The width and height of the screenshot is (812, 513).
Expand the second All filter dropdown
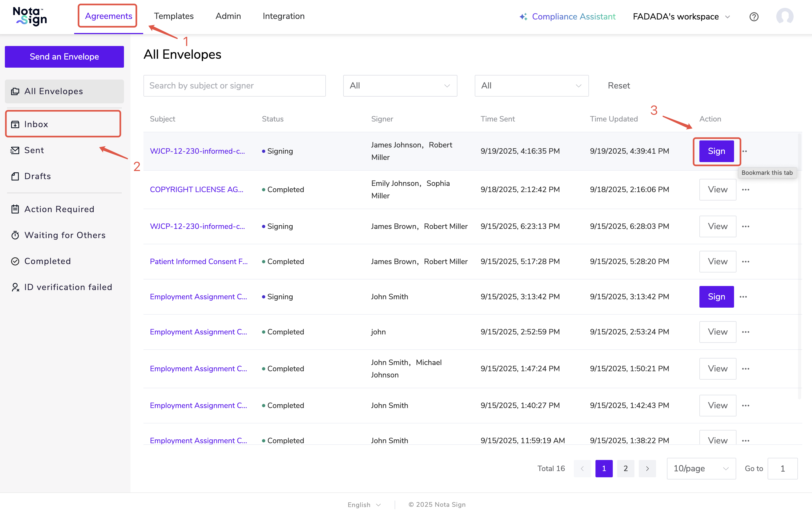pos(531,85)
